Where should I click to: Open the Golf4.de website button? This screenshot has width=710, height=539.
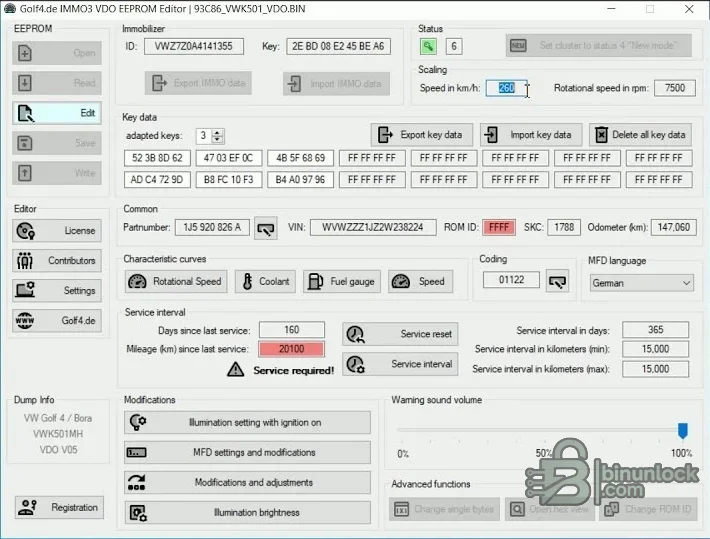pos(57,321)
